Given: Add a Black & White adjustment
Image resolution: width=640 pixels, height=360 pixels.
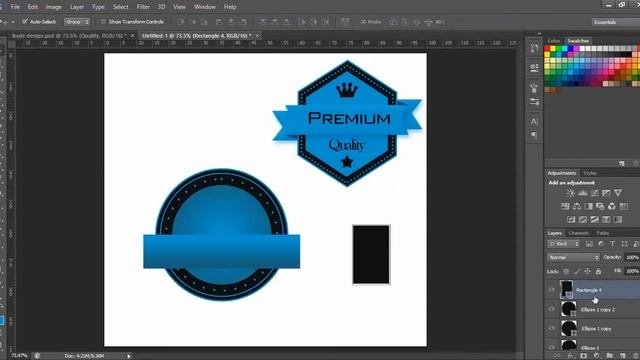Looking at the screenshot, I should click(x=589, y=206).
